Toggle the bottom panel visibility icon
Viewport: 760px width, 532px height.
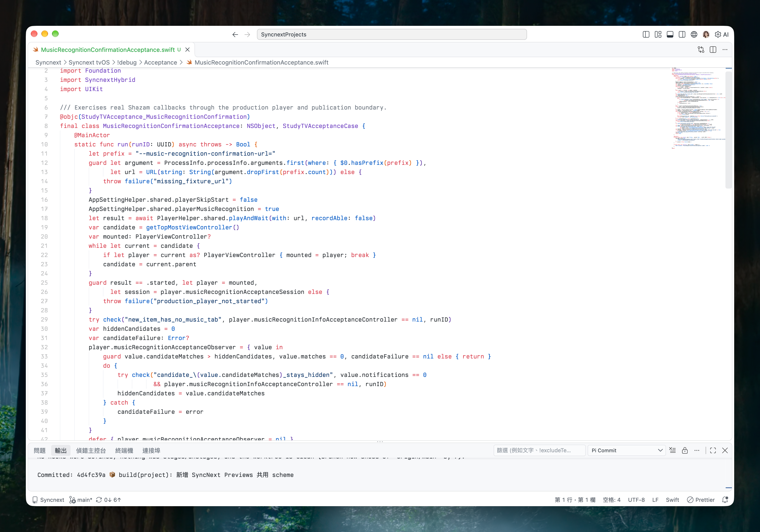point(670,34)
